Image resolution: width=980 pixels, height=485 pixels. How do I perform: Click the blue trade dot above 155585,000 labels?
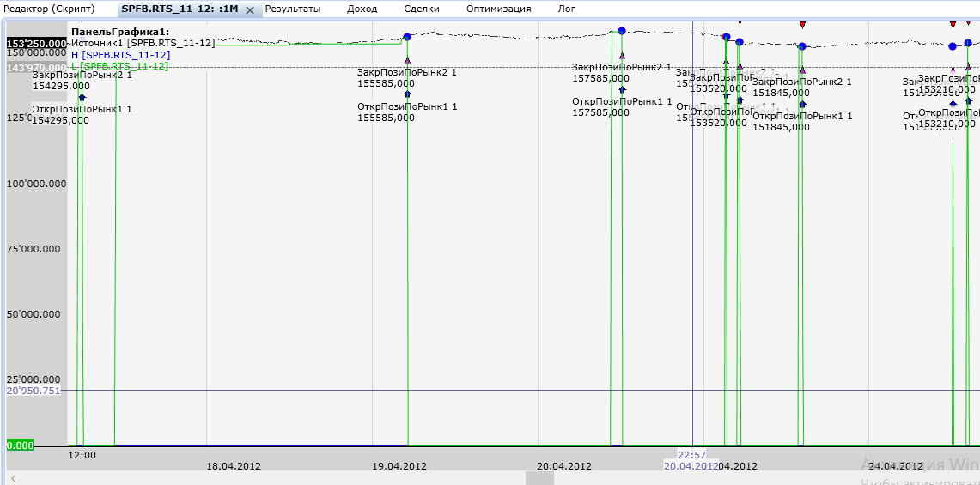407,37
